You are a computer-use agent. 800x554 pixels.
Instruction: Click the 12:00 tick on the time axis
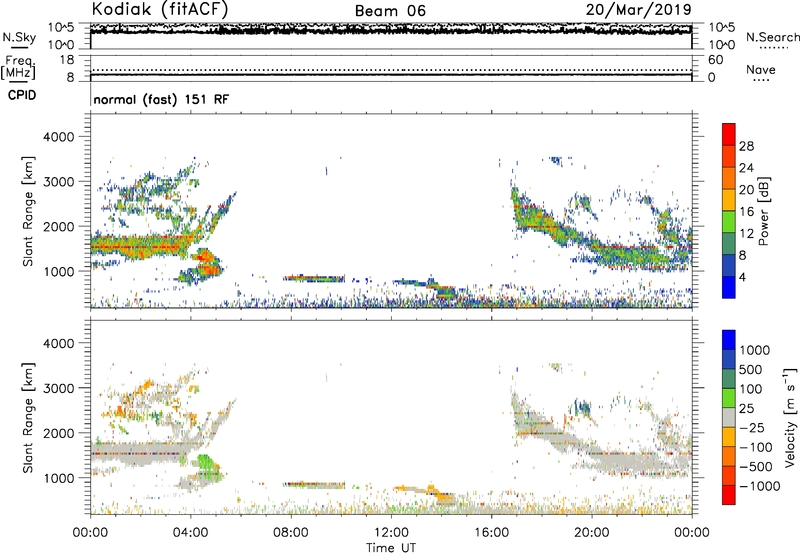[x=391, y=531]
